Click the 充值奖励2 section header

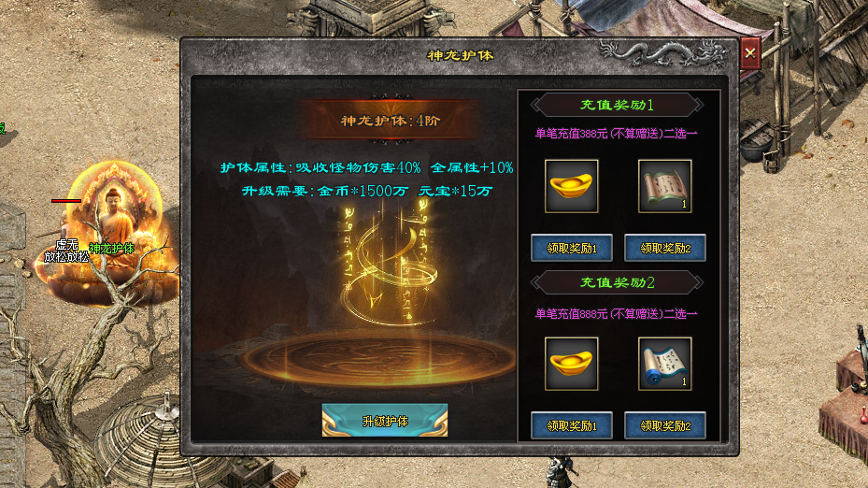[x=617, y=282]
